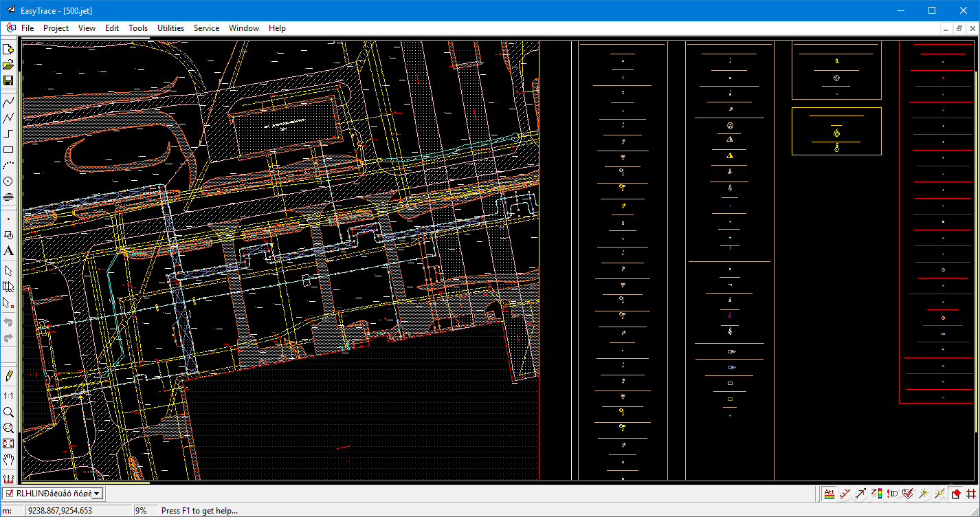Select the Text tool letter A
The height and width of the screenshot is (517, 980).
(8, 251)
